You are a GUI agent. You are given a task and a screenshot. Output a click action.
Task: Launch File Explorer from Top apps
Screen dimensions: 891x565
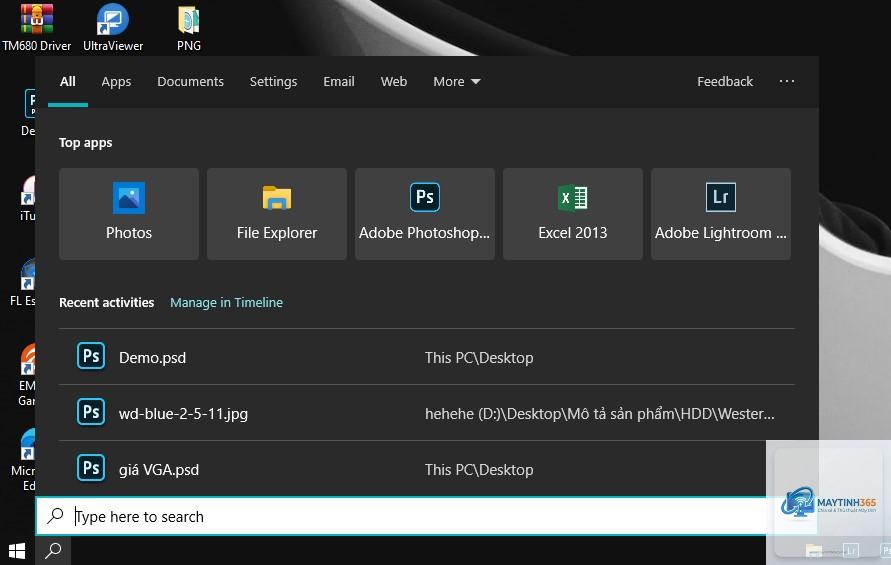pyautogui.click(x=277, y=214)
